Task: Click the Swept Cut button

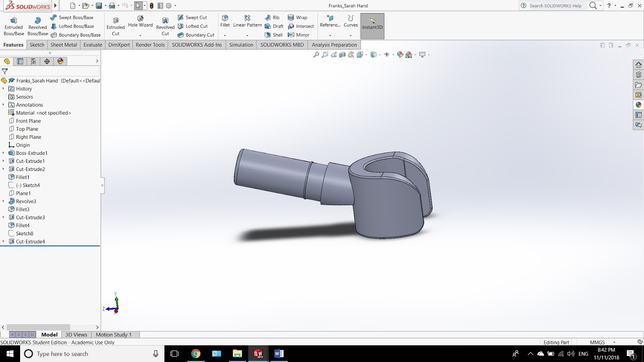Action: (x=192, y=18)
